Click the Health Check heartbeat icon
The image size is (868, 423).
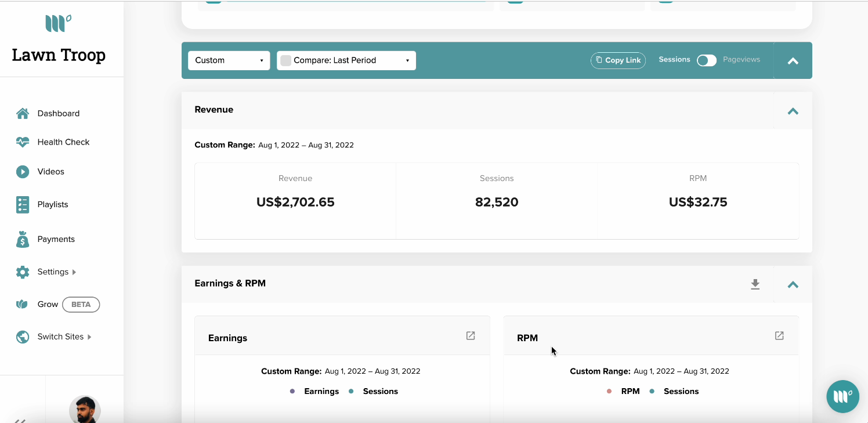click(23, 142)
